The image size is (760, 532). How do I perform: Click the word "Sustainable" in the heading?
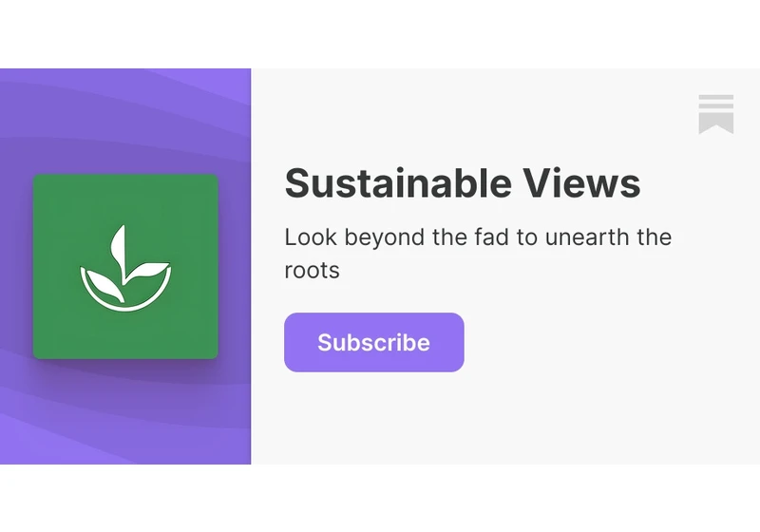(398, 183)
